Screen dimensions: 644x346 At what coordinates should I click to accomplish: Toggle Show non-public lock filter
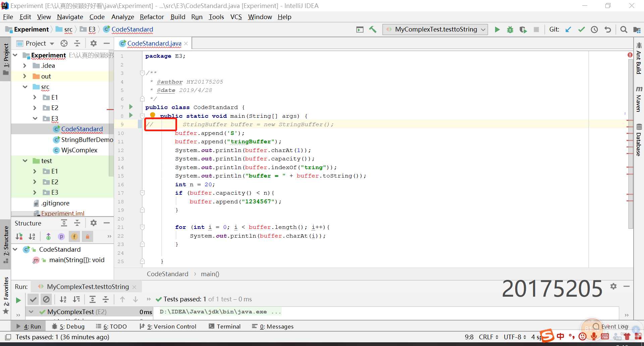tap(87, 237)
